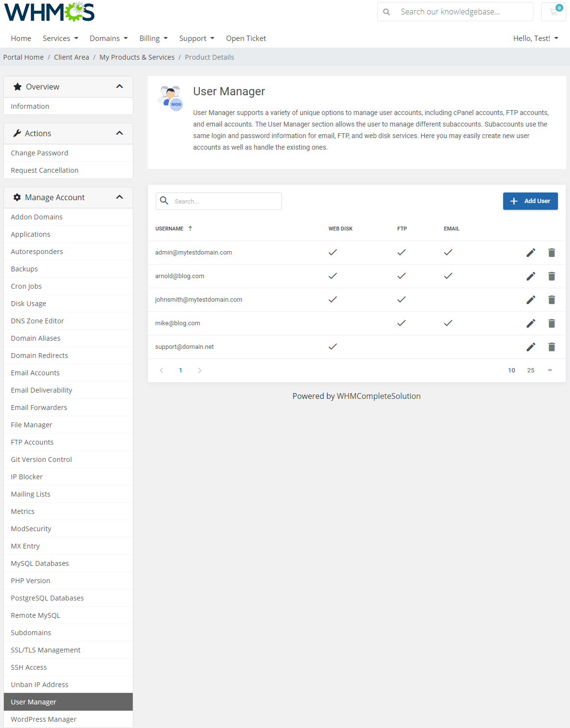Open the Services dropdown menu
Screen dimensions: 570x728
point(60,38)
